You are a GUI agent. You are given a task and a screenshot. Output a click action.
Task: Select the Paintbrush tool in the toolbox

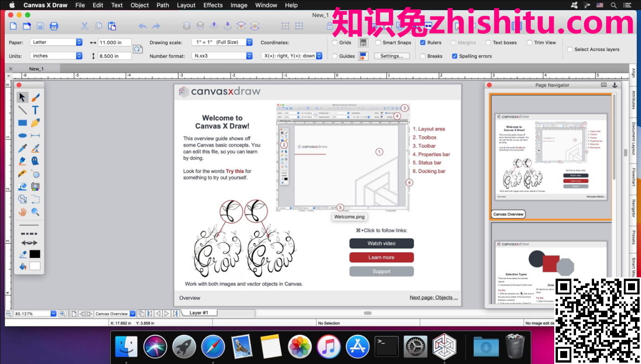click(x=35, y=97)
